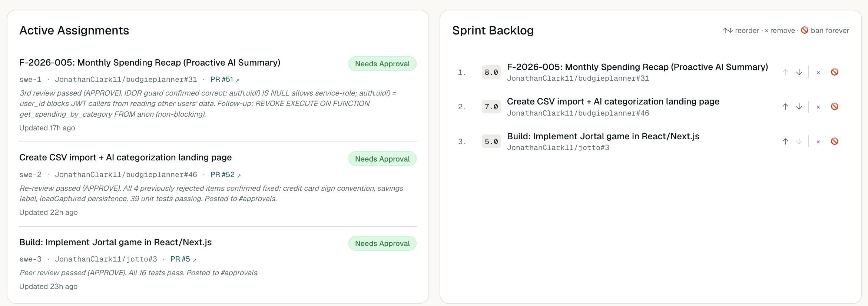Click the 5.0 score badge
The width and height of the screenshot is (868, 306).
pyautogui.click(x=491, y=142)
